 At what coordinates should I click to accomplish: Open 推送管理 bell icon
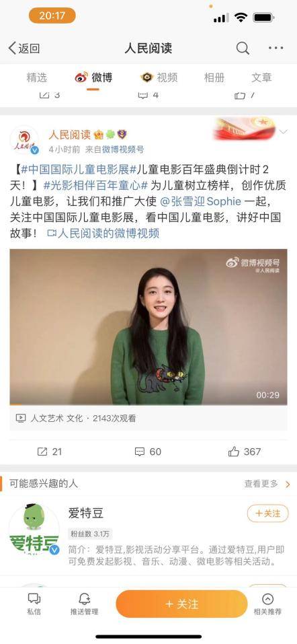84,599
